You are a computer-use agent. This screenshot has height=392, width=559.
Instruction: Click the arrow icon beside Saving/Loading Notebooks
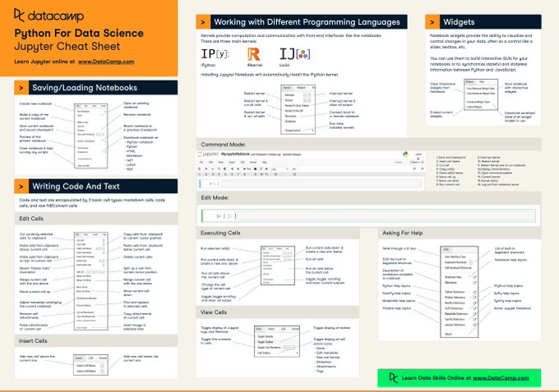click(21, 88)
